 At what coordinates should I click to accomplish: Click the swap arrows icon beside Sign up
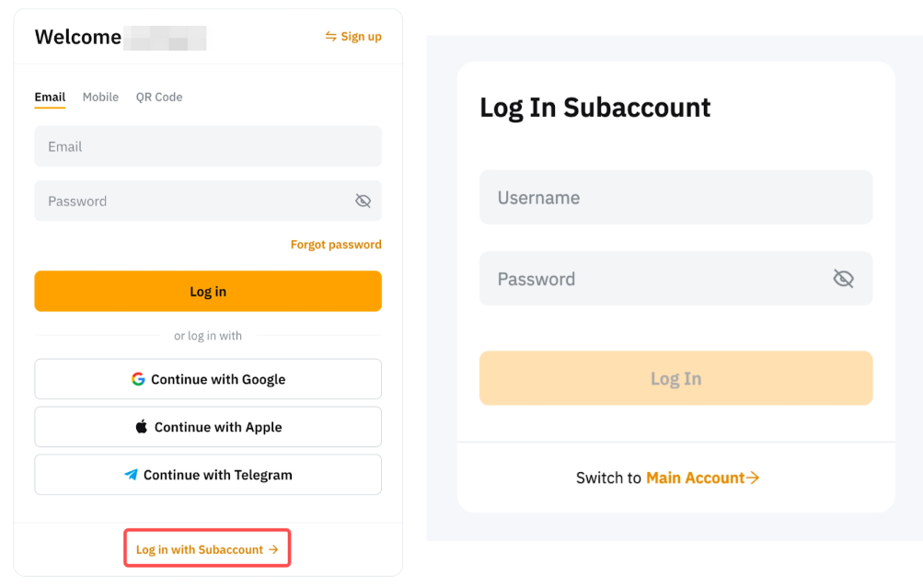coord(331,37)
